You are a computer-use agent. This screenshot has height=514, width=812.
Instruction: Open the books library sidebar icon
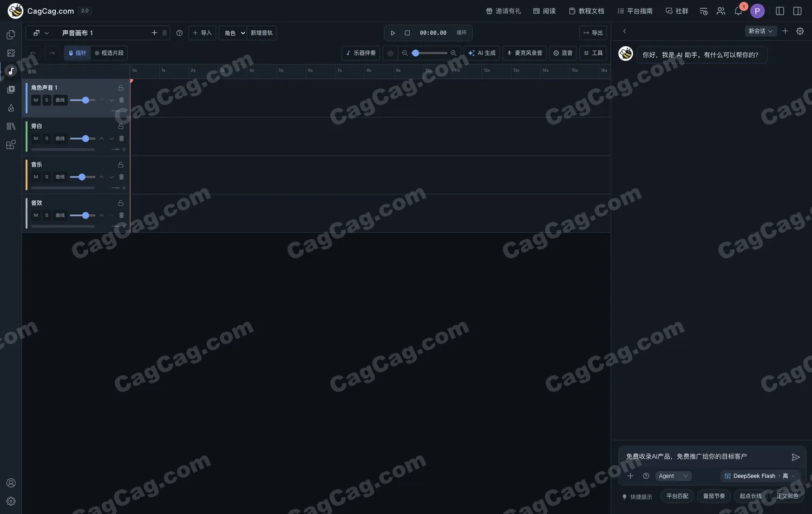click(11, 126)
